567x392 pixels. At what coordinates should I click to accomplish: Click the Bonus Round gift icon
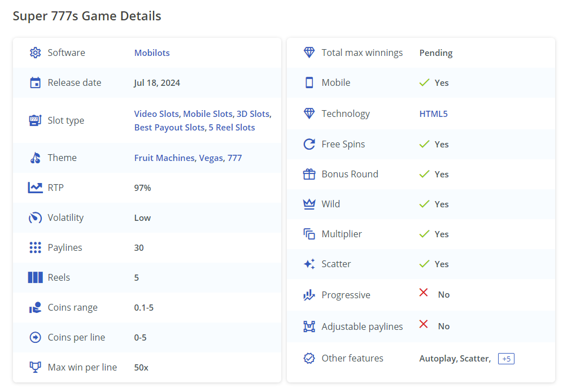309,175
